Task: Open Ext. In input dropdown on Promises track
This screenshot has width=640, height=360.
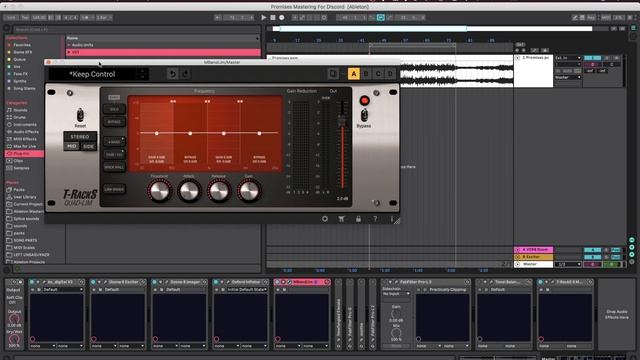Action: click(568, 58)
